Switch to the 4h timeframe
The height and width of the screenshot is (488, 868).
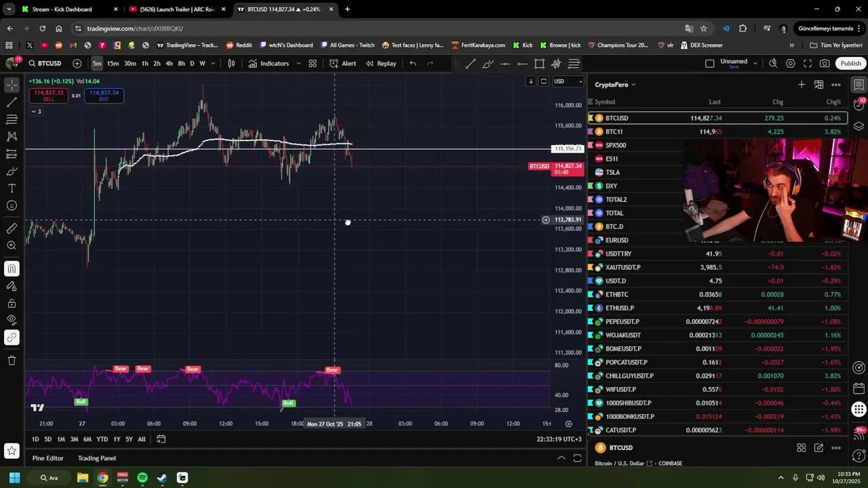pyautogui.click(x=169, y=63)
